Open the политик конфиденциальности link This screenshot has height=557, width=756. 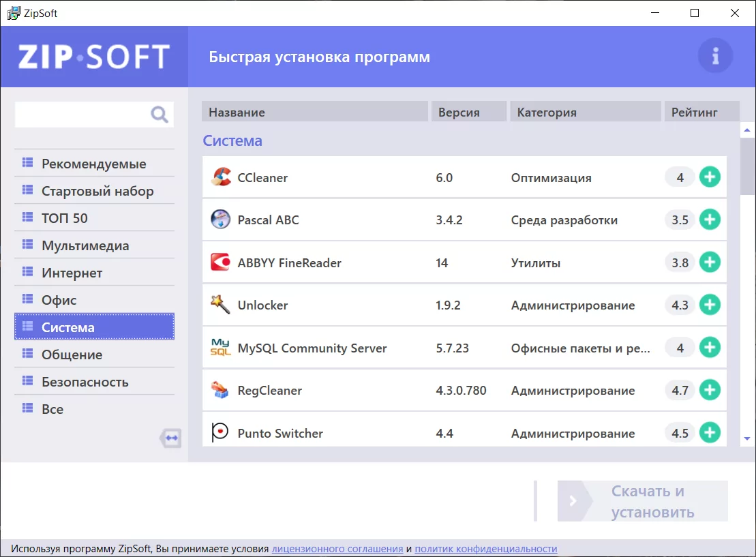coord(486,548)
